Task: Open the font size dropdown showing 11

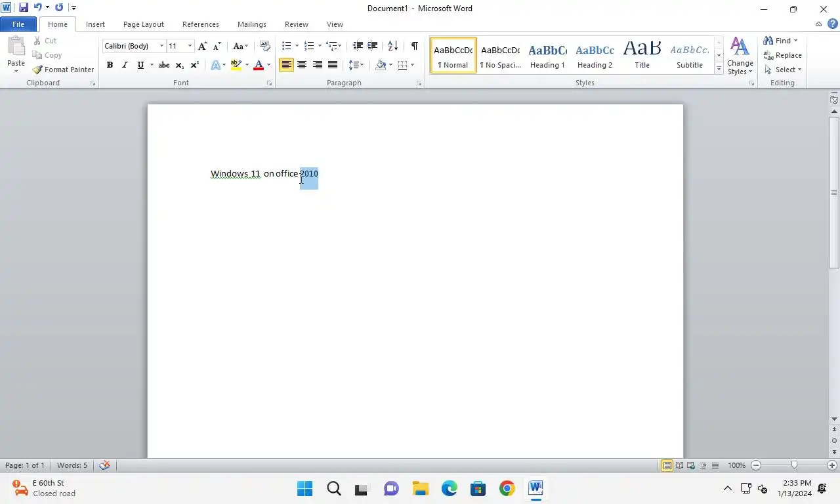Action: [190, 46]
